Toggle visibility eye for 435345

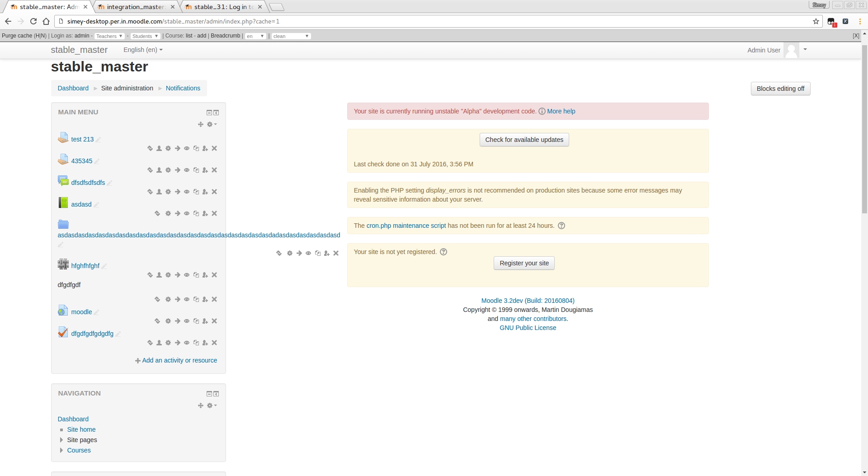point(187,170)
